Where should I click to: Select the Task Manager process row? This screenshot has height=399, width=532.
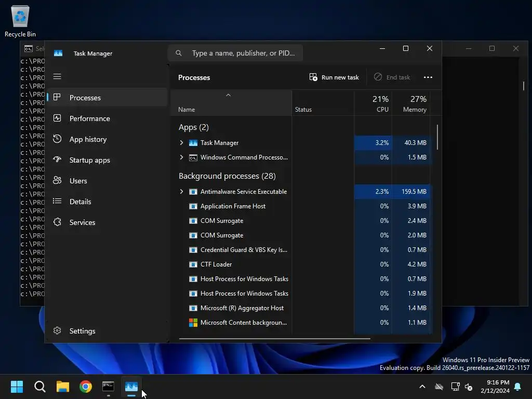coord(302,143)
